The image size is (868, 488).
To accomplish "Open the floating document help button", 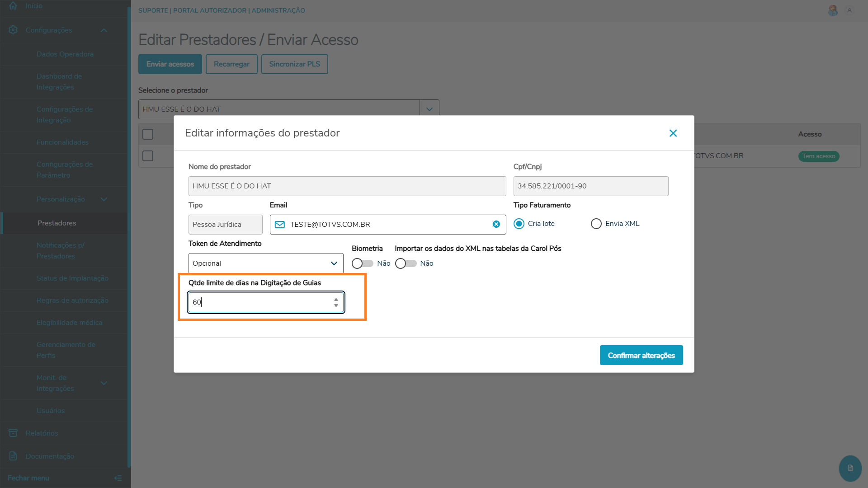I will 850,468.
